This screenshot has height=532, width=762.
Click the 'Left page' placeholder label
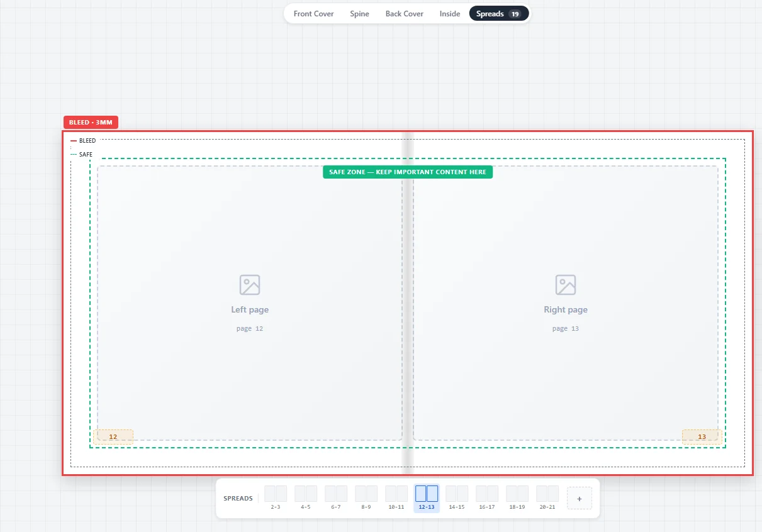coord(250,309)
